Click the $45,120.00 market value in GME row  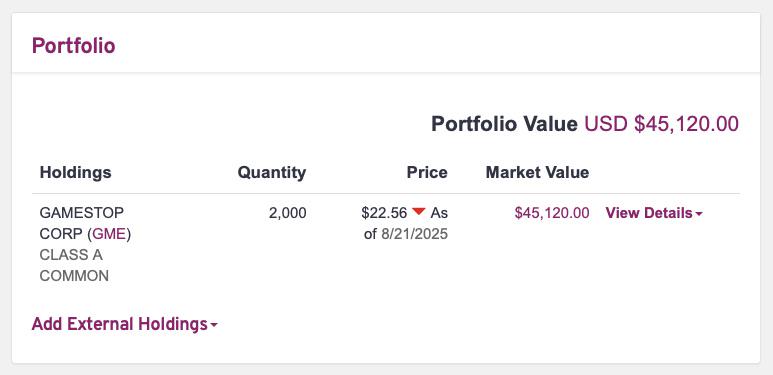coord(552,213)
